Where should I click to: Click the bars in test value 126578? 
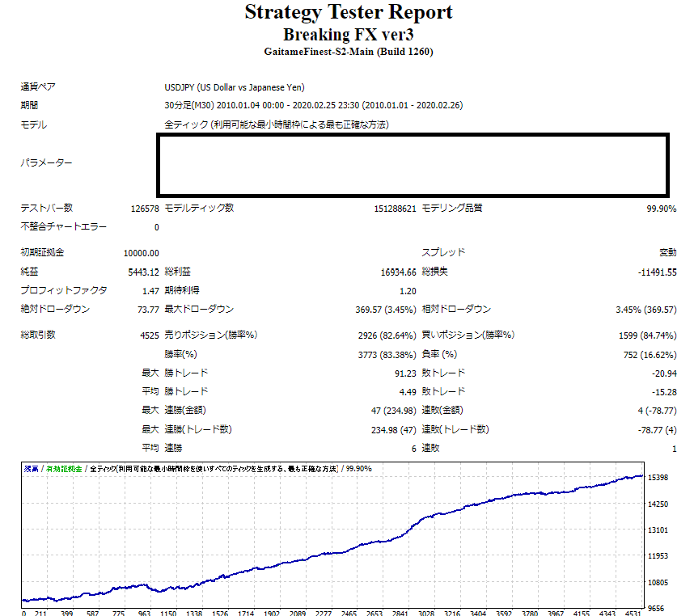[145, 209]
